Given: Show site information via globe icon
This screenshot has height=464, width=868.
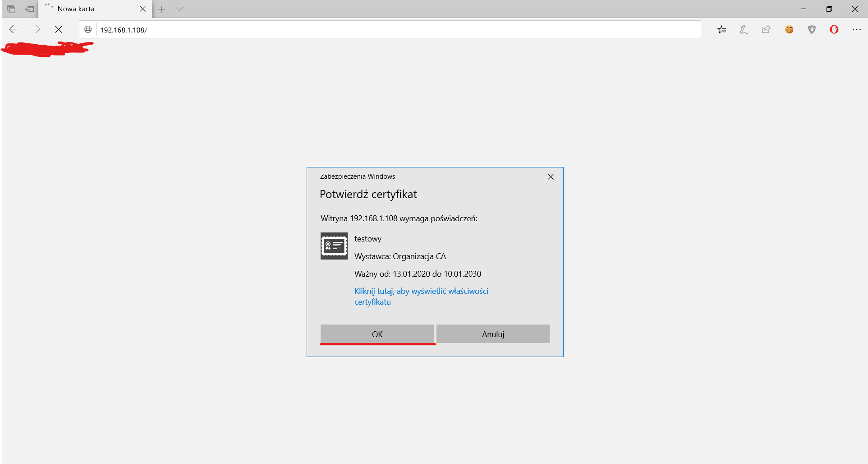Looking at the screenshot, I should (x=88, y=30).
